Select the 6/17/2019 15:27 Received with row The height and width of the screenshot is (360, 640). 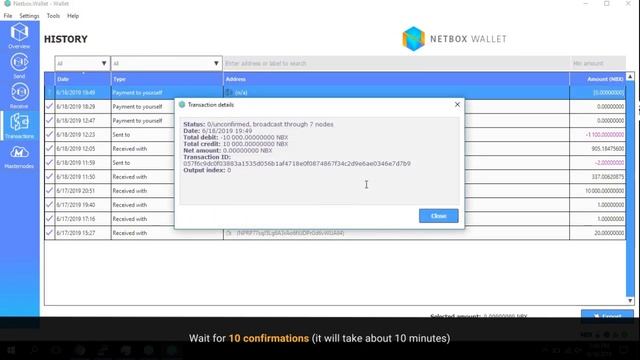[335, 233]
